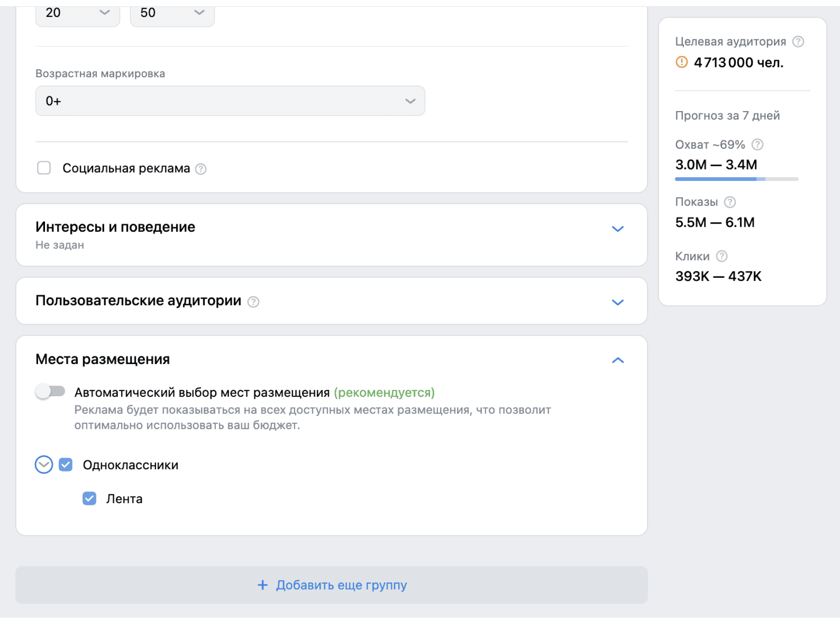Open the age dropdown showing 50
Screen dimensions: 840x618
click(172, 13)
